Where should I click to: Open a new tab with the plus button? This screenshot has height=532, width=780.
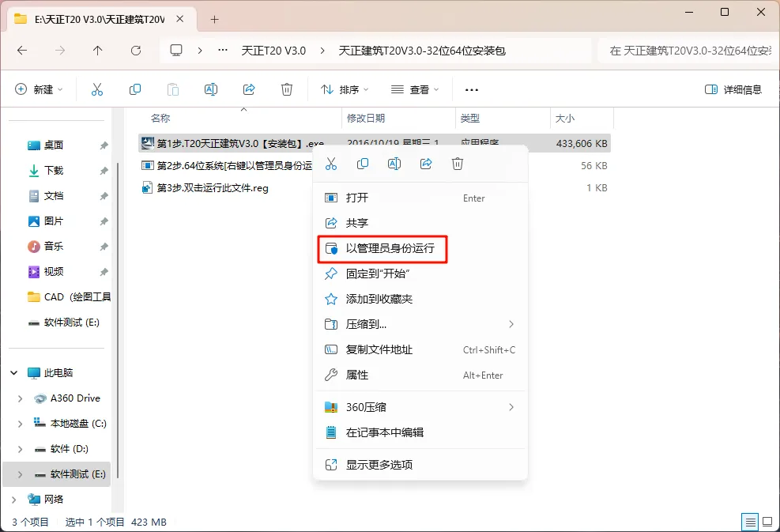tap(214, 20)
